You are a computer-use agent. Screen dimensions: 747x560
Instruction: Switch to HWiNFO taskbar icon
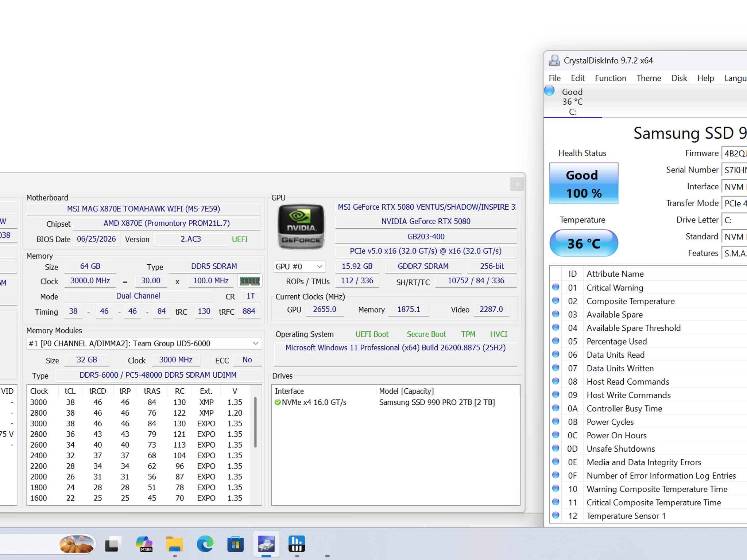click(x=297, y=544)
